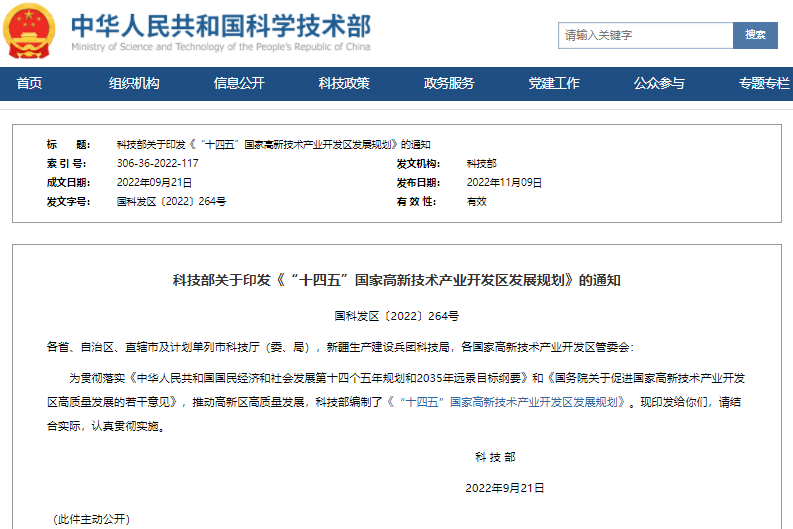Viewport: 793px width, 529px height.
Task: Click the 发布日期 value 2022年11月09日
Action: pyautogui.click(x=504, y=182)
